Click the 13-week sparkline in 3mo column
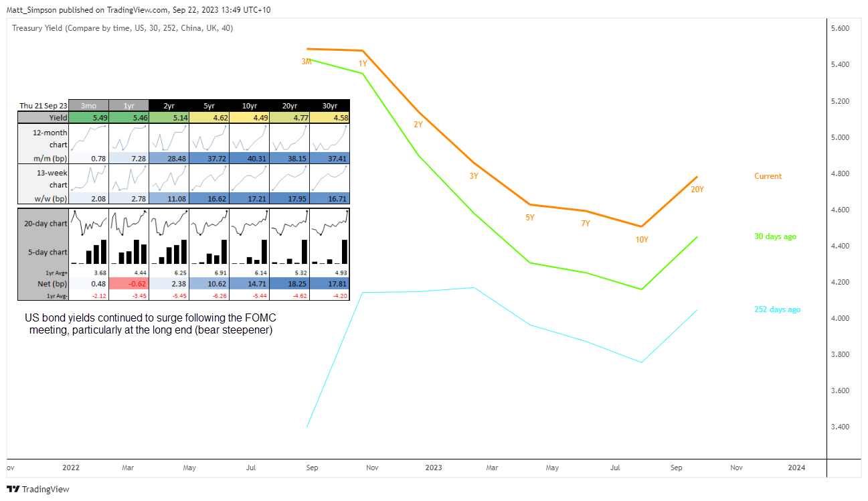 [88, 179]
